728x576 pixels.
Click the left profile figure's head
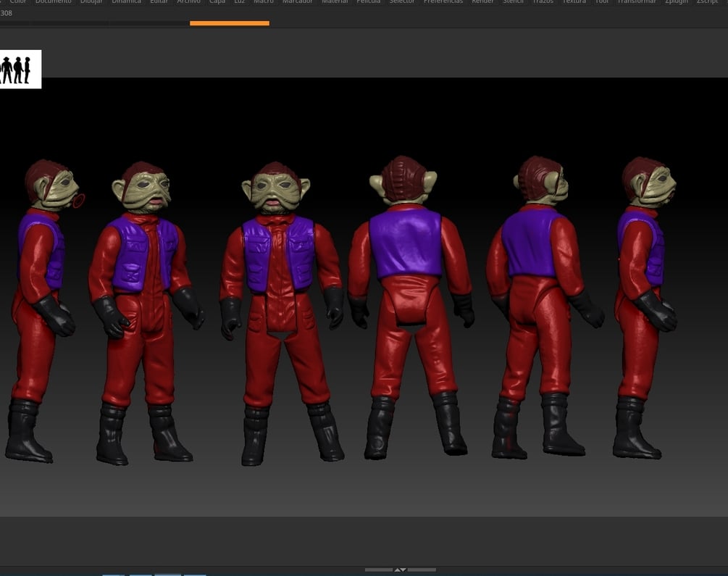coord(52,185)
